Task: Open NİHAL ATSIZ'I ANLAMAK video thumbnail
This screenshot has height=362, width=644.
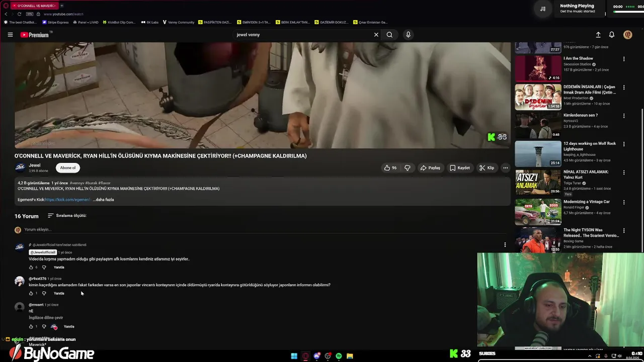Action: point(538,182)
